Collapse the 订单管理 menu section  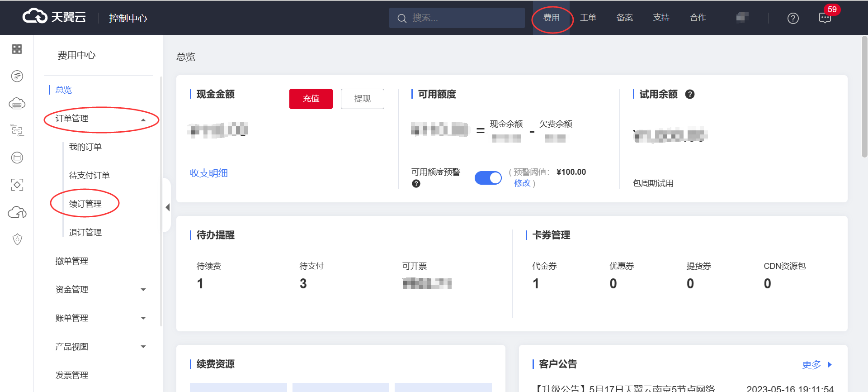(x=143, y=120)
